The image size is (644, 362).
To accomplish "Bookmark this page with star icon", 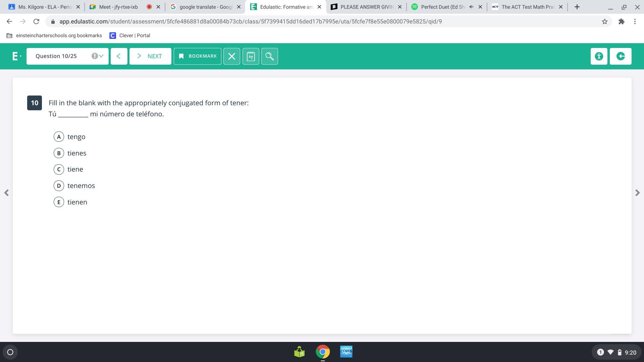I will [604, 21].
